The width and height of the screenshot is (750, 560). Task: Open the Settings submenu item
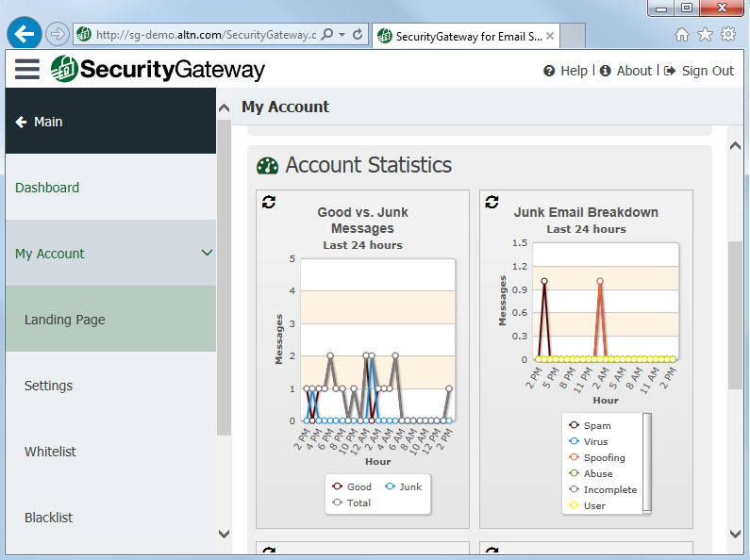(110, 386)
